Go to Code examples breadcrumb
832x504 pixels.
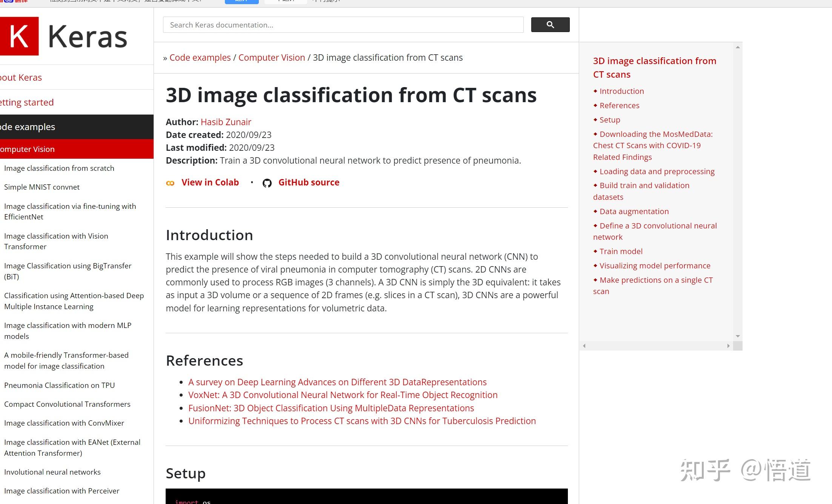tap(200, 58)
